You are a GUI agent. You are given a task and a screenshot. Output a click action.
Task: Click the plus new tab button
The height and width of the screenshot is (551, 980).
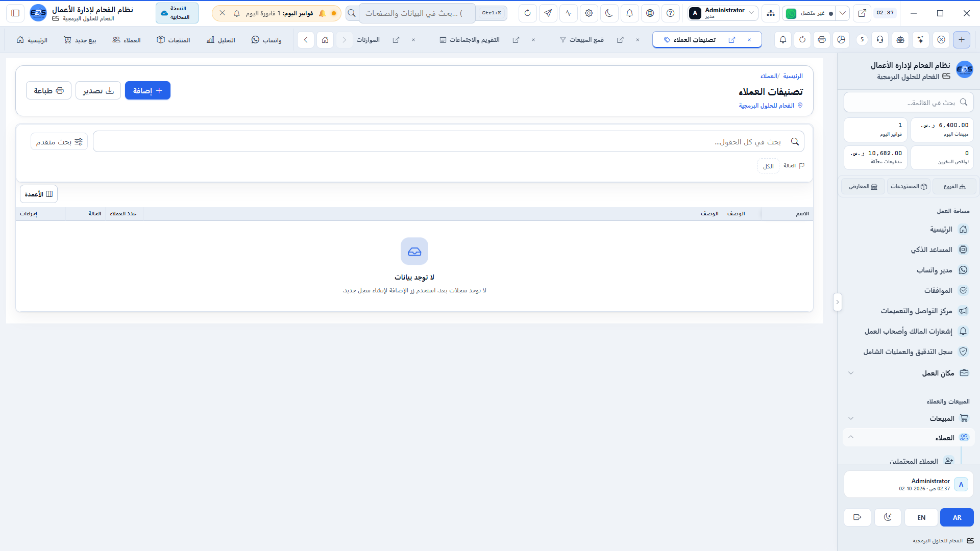pyautogui.click(x=962, y=40)
